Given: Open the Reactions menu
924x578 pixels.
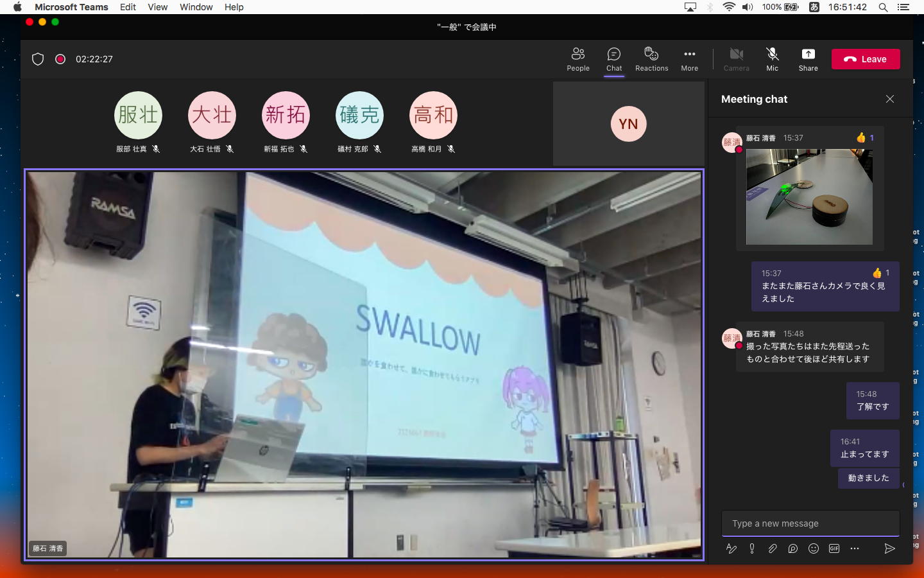Looking at the screenshot, I should point(651,59).
